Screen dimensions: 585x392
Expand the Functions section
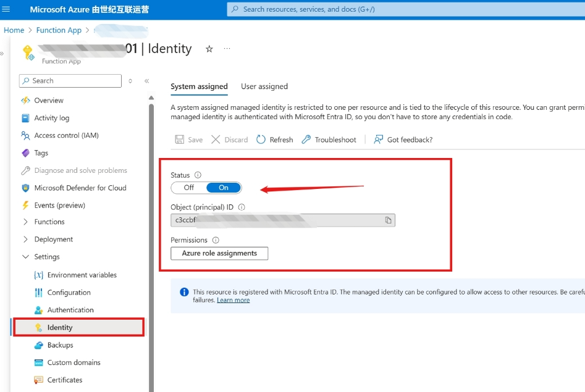coord(25,222)
